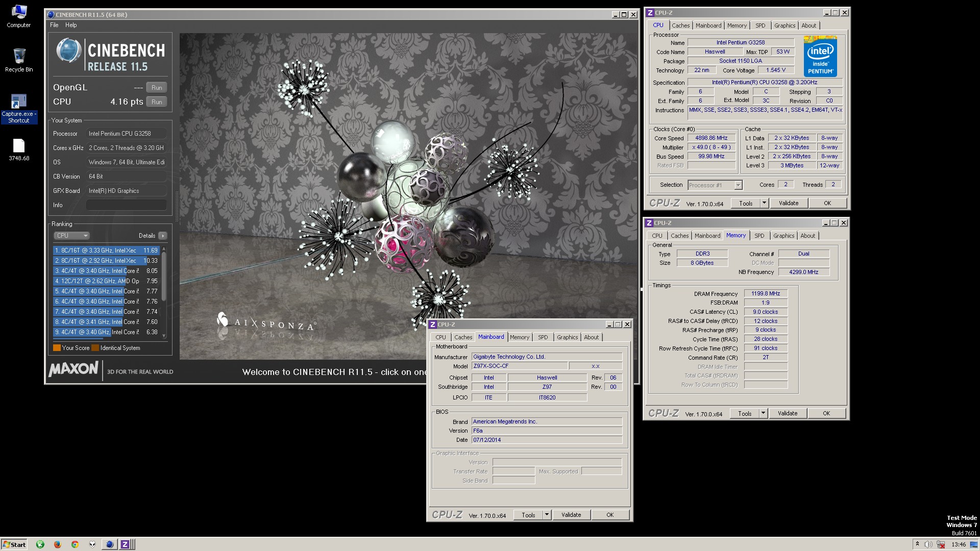This screenshot has height=551, width=980.
Task: Click the MAXON logo in Cinebench
Action: click(x=73, y=368)
